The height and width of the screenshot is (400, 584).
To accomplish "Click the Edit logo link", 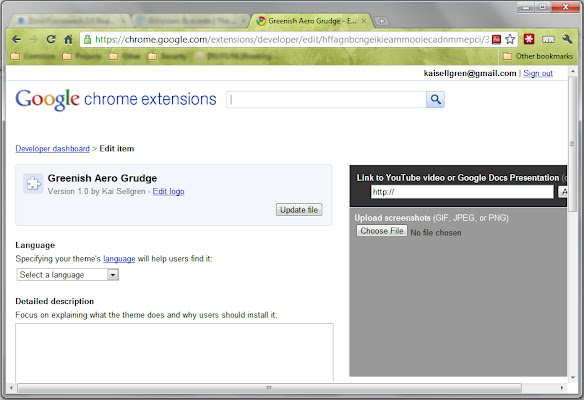I will click(168, 191).
